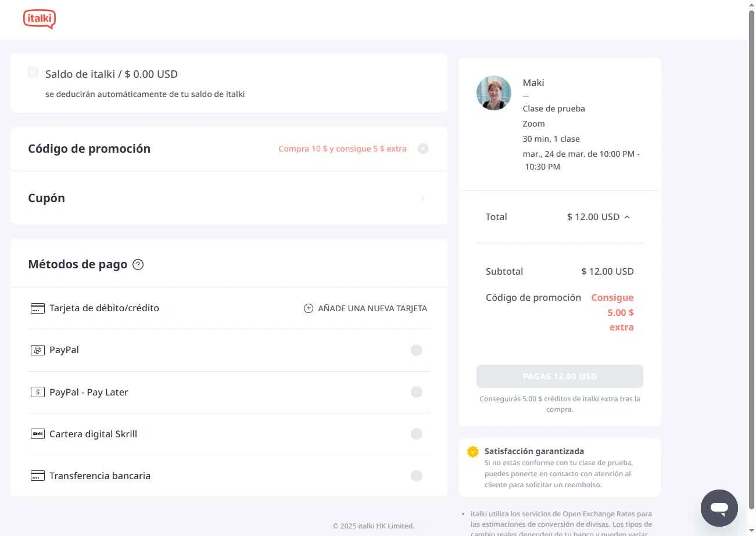The height and width of the screenshot is (536, 756).
Task: Click the Cupón heading
Action: 46,198
